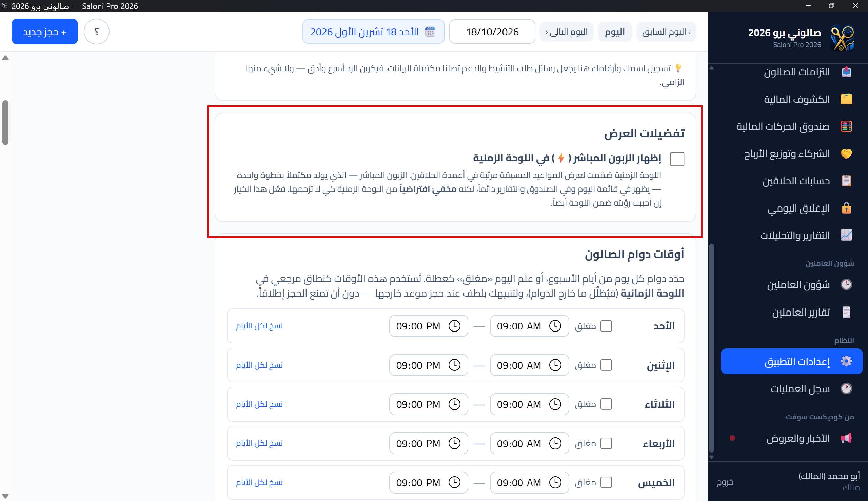Mark الإثنين as مغلق
Screen dimensions: 868x501
point(606,365)
